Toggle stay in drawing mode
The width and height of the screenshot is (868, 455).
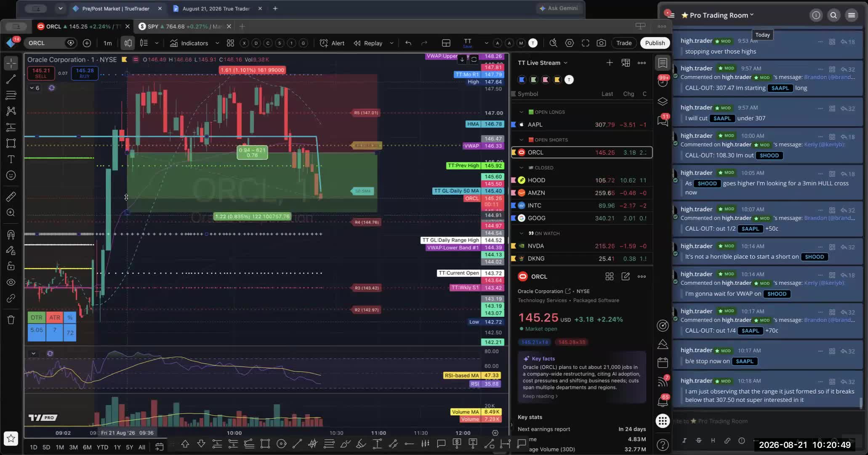pyautogui.click(x=11, y=250)
